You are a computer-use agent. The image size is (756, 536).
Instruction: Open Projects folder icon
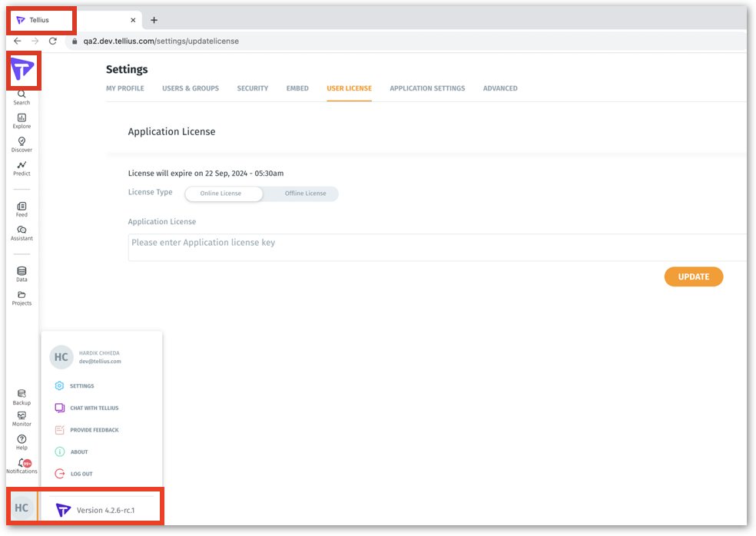click(x=22, y=296)
